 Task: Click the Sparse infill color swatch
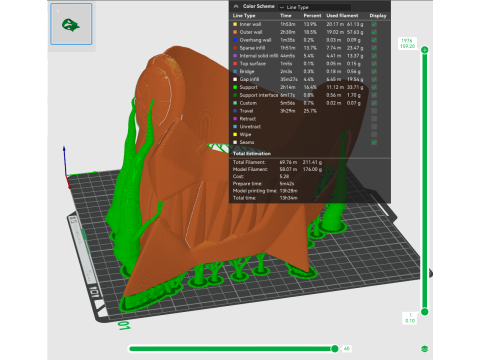235,48
